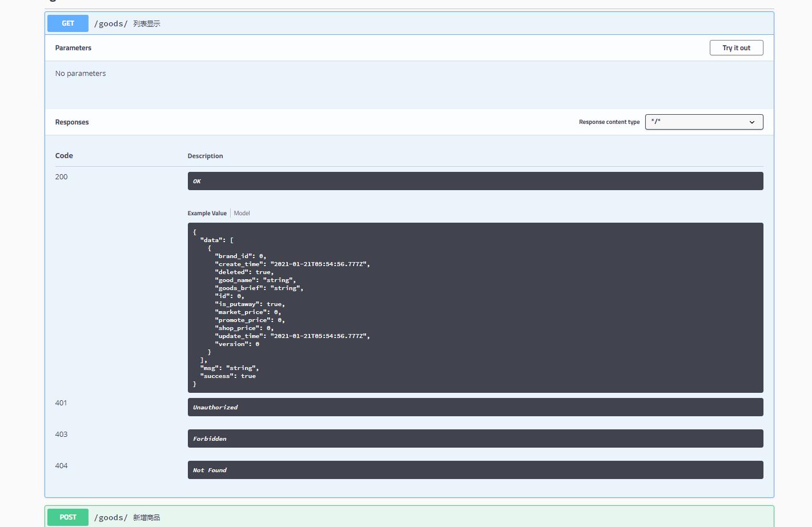Click the "msg": "string" line
Image resolution: width=812 pixels, height=527 pixels.
coord(230,368)
